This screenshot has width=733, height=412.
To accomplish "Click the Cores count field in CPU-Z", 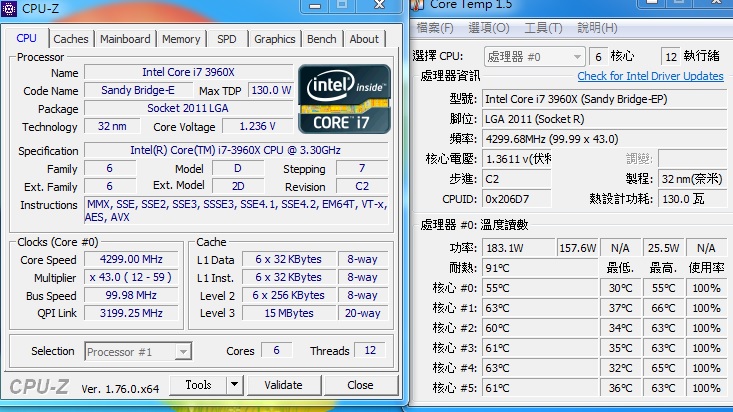I will pyautogui.click(x=276, y=350).
